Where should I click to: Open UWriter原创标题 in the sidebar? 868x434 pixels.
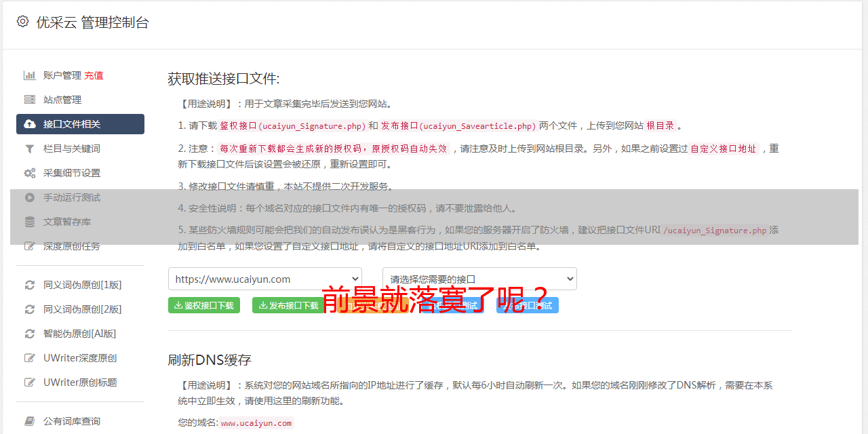point(80,382)
